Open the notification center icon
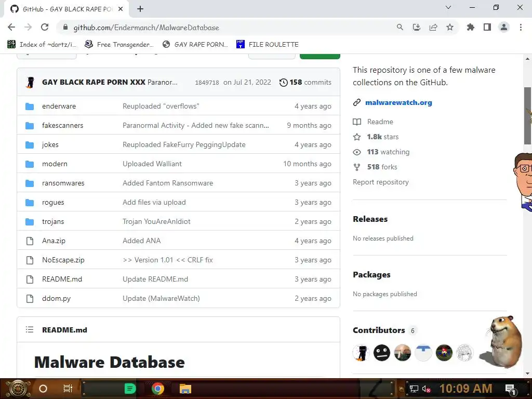 [x=510, y=389]
